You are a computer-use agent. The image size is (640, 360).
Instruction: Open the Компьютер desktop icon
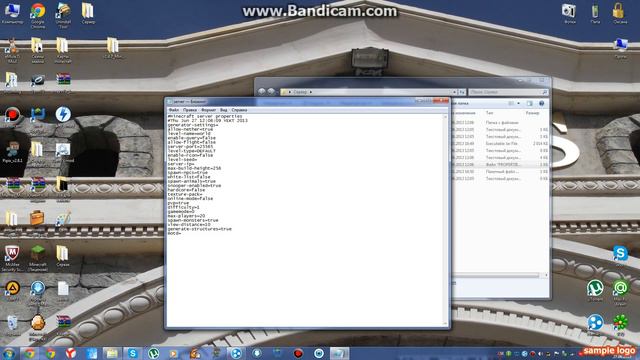[12, 13]
